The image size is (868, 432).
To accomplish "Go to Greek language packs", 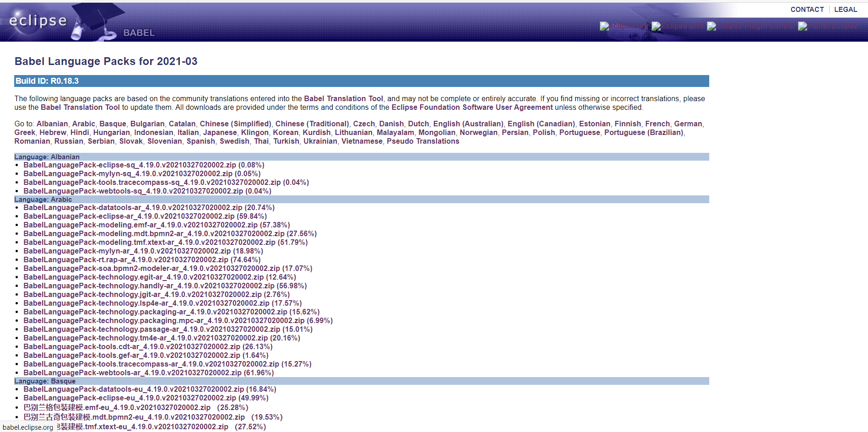I will pos(25,133).
